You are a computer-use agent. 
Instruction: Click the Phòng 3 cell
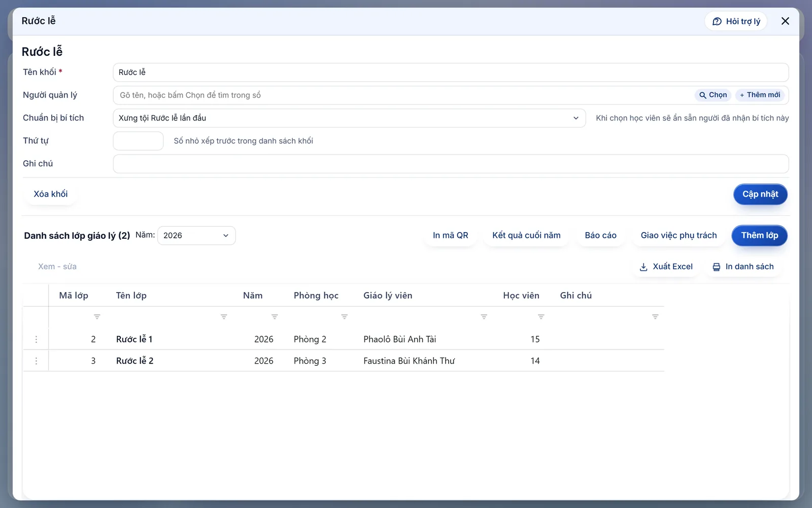[310, 361]
